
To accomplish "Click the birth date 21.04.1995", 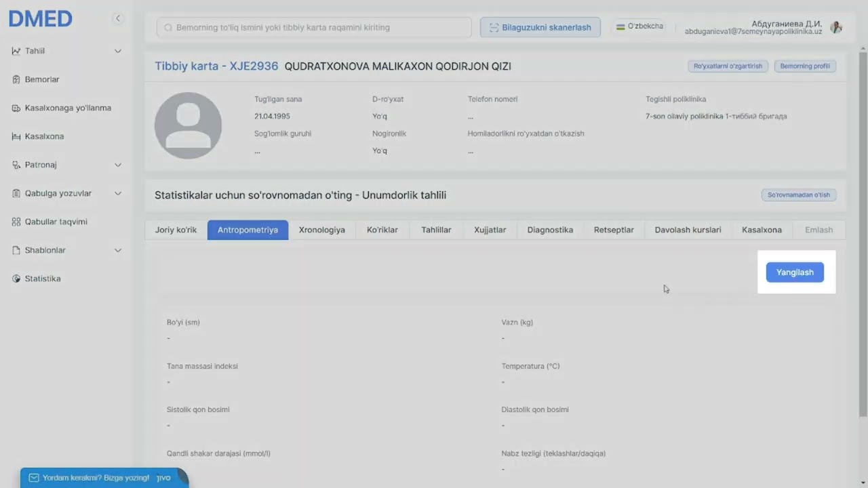I will (x=272, y=117).
